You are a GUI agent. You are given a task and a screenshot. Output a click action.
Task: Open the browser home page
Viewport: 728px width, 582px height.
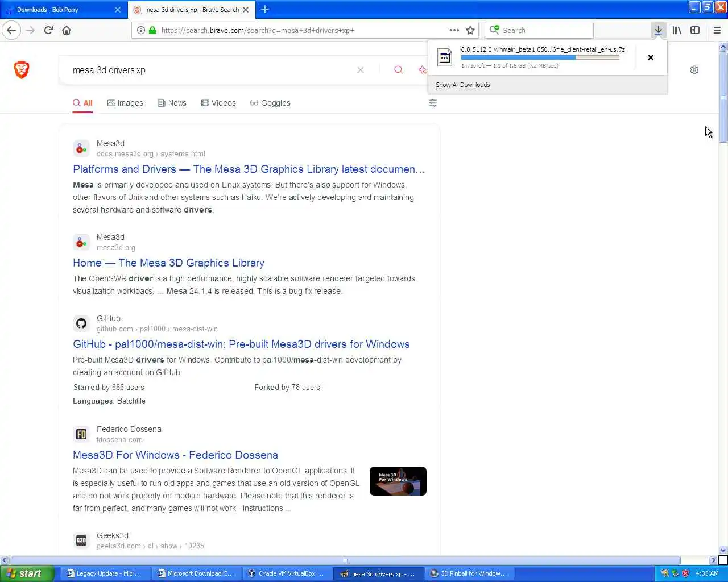pos(67,30)
